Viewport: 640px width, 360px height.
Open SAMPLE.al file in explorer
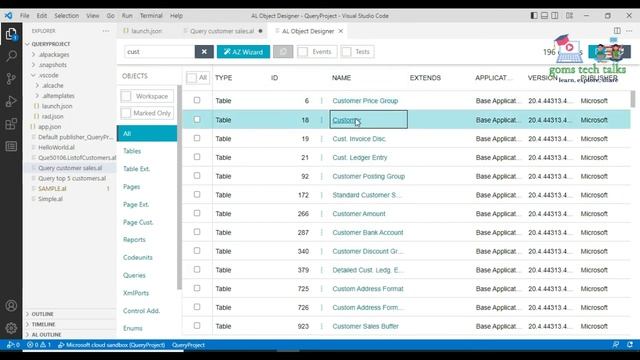[52, 189]
